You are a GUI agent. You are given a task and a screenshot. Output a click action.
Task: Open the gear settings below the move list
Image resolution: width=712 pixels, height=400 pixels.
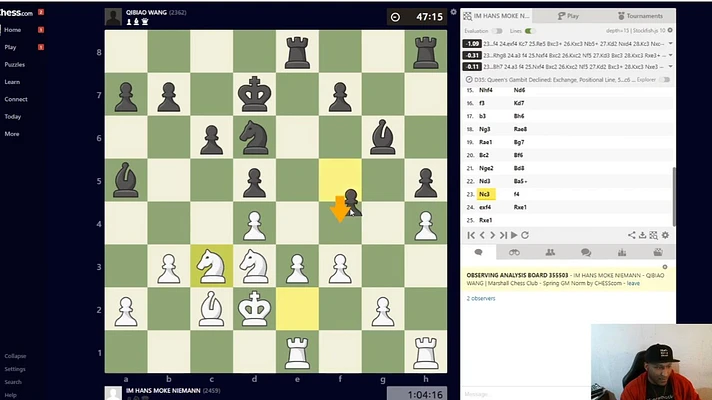point(665,235)
